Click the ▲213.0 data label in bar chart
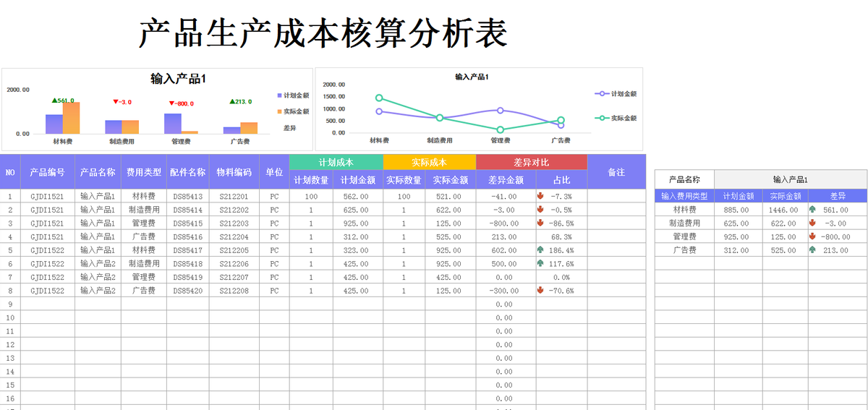This screenshot has height=410, width=868. [x=241, y=102]
